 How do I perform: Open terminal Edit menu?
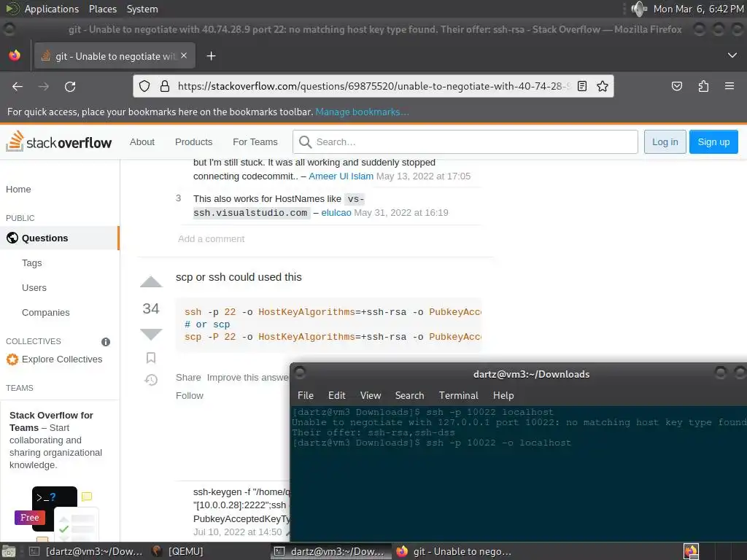(x=336, y=395)
